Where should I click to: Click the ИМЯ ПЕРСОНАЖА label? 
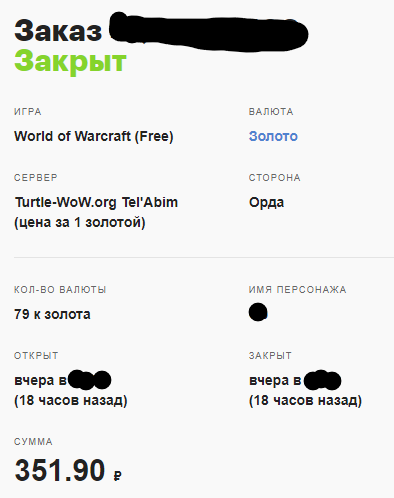tap(297, 289)
